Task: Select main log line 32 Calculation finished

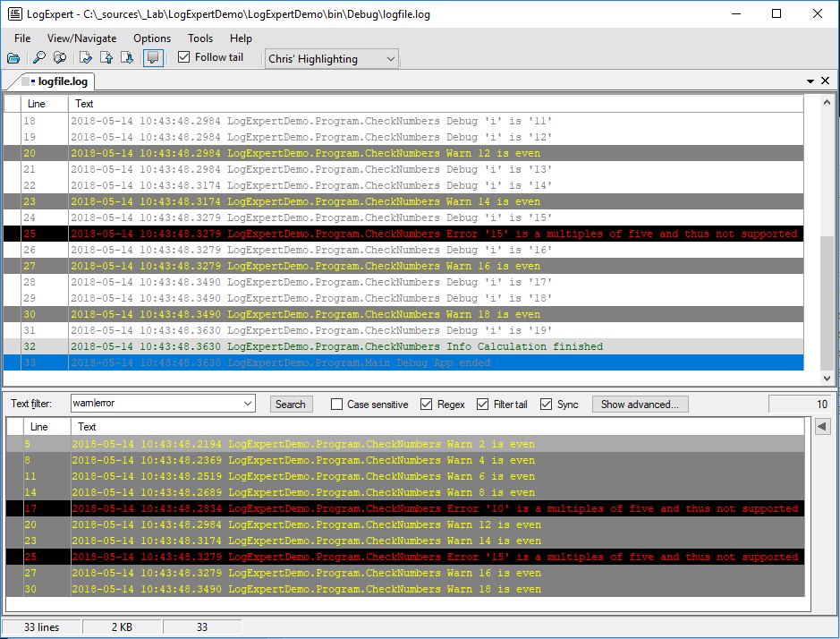Action: click(403, 346)
